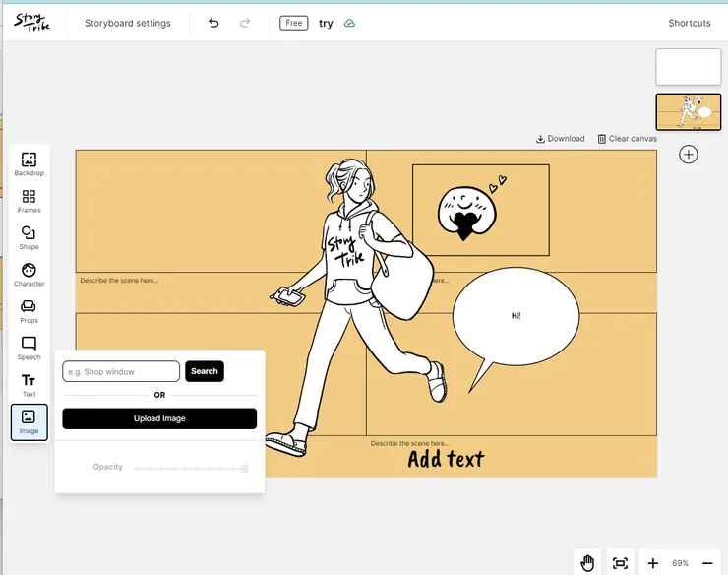Toggle the Image tool panel
This screenshot has height=575, width=728.
(x=29, y=421)
